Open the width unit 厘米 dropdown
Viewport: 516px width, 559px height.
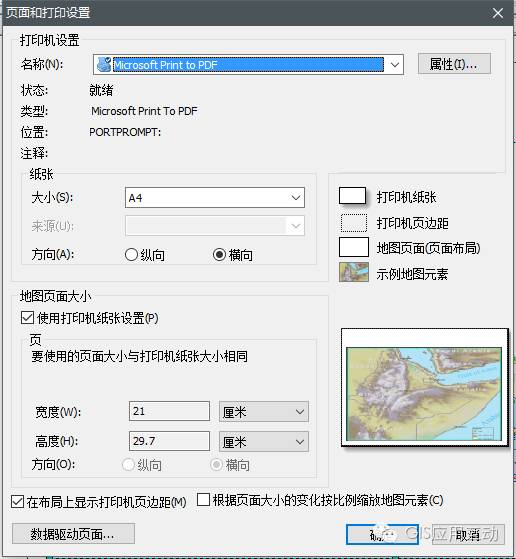coord(264,412)
